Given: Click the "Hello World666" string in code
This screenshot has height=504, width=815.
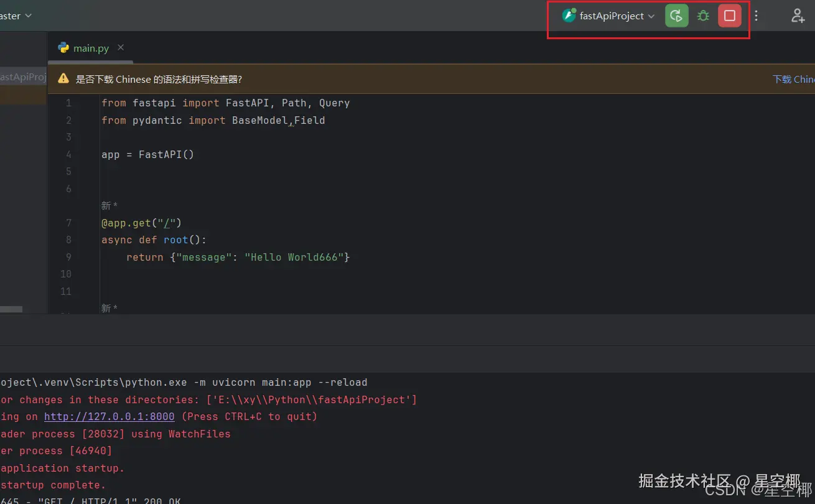Looking at the screenshot, I should (294, 257).
